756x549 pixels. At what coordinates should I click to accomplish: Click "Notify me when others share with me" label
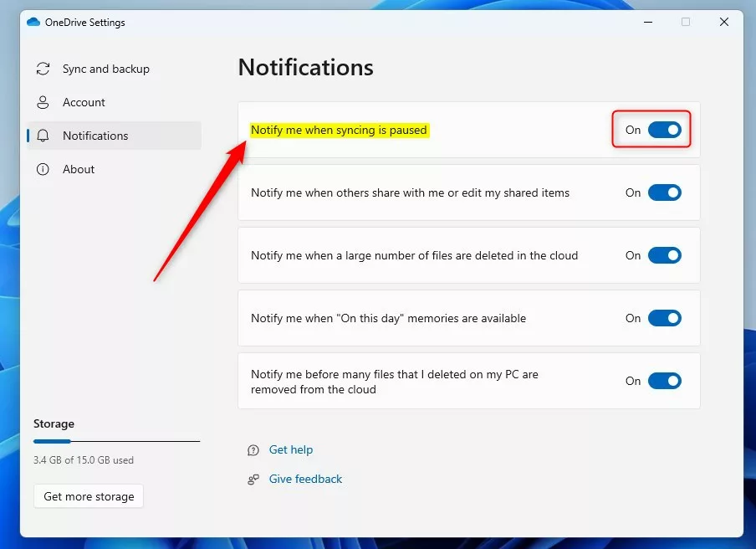tap(410, 193)
